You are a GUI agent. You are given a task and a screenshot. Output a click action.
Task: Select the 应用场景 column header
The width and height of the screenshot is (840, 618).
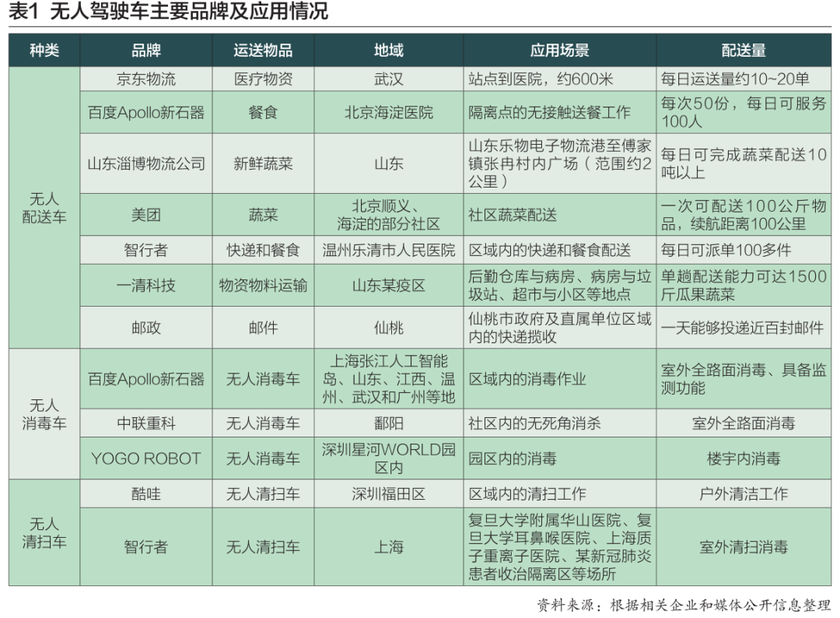(559, 51)
